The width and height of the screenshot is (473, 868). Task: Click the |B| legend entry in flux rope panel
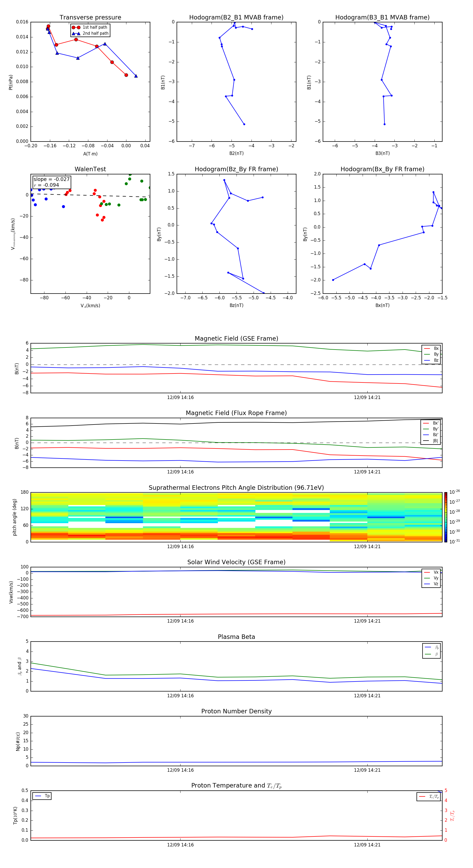[x=431, y=441]
